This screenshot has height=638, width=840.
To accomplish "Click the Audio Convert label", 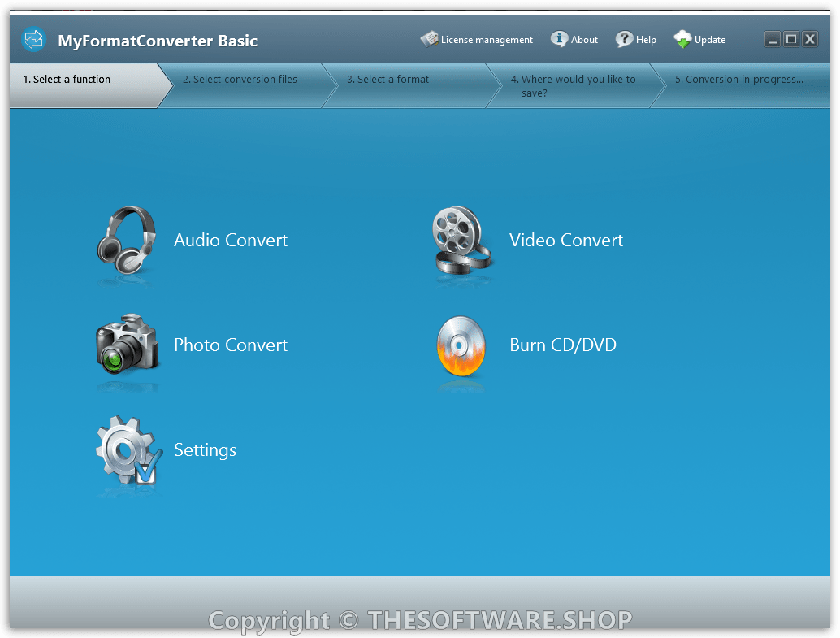I will tap(231, 241).
